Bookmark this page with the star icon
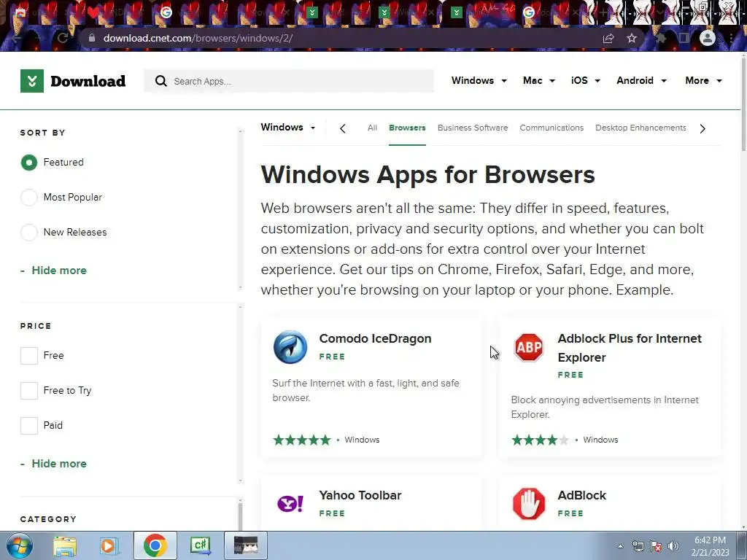The image size is (747, 560). click(x=632, y=38)
